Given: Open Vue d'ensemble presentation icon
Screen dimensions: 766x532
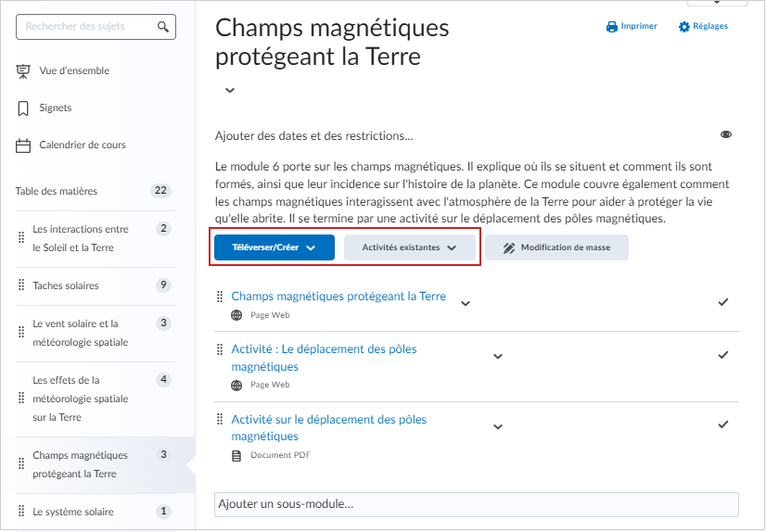Looking at the screenshot, I should tap(23, 71).
